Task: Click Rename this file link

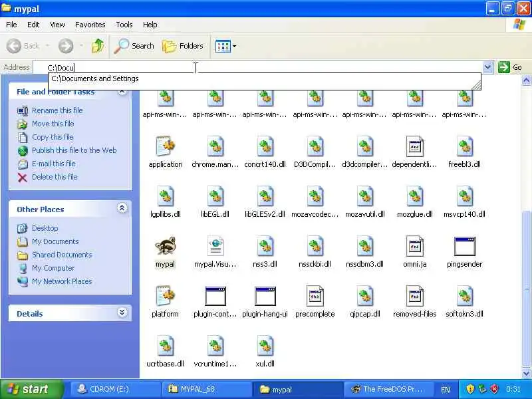Action: (x=57, y=110)
